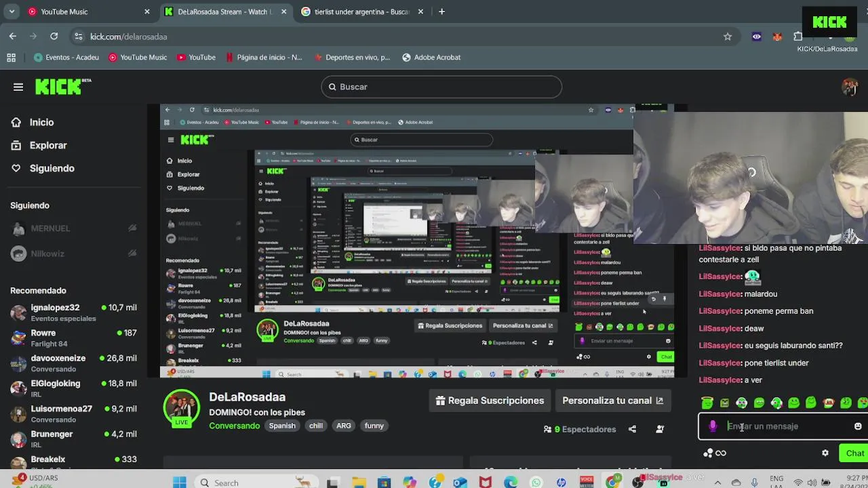Image resolution: width=868 pixels, height=488 pixels.
Task: Open Luisormenoa27 recommended channel
Action: pyautogui.click(x=73, y=414)
